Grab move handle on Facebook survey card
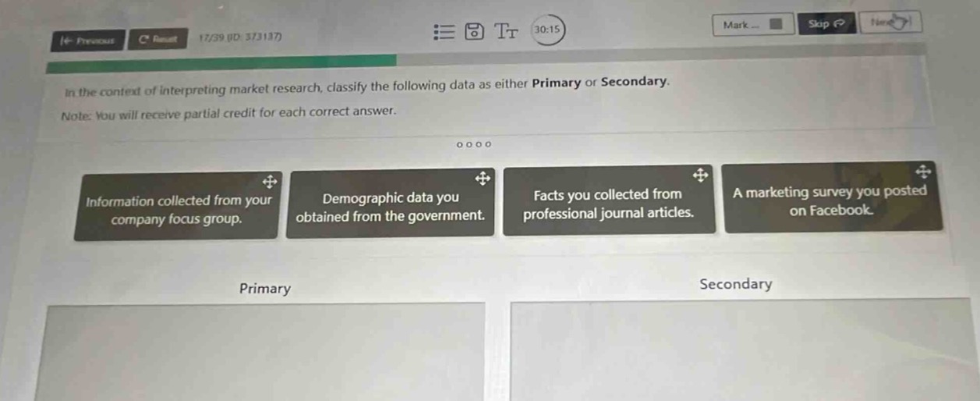The height and width of the screenshot is (401, 980). pyautogui.click(x=924, y=172)
